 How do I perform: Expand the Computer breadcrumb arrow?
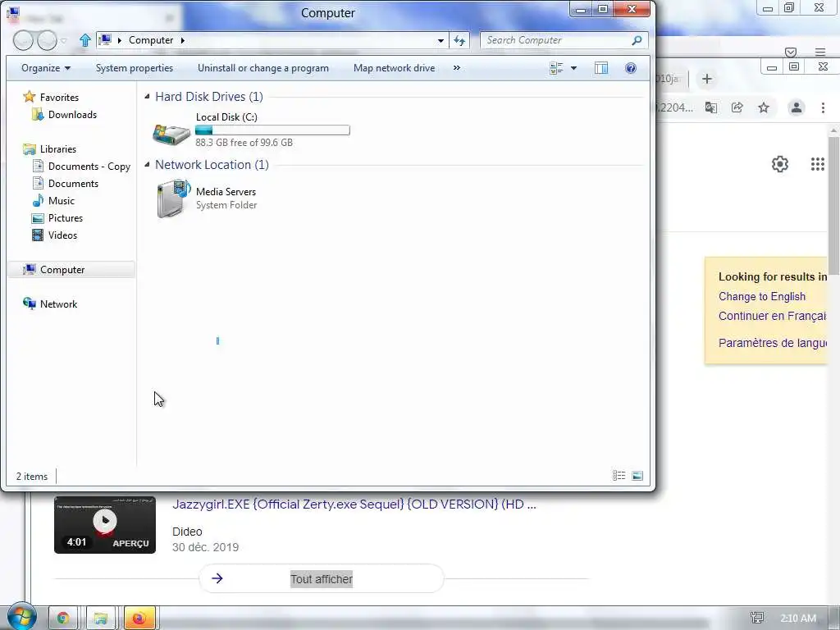coord(183,40)
